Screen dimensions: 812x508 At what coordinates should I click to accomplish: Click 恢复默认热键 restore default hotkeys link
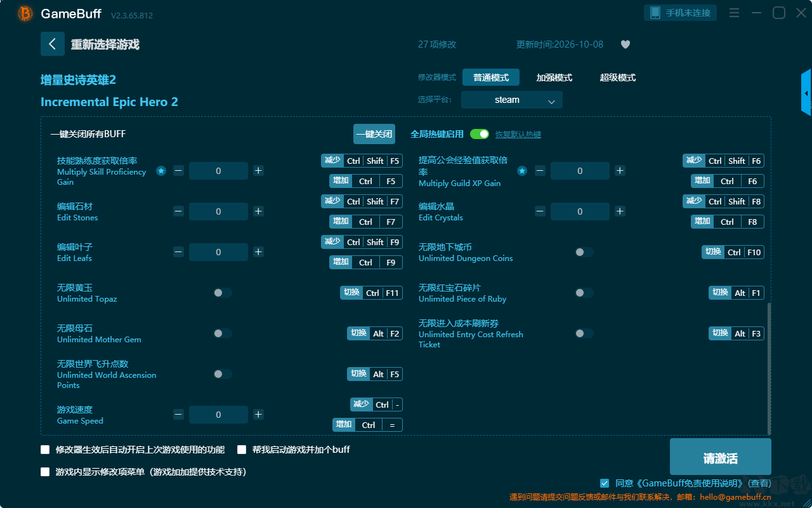pos(518,135)
